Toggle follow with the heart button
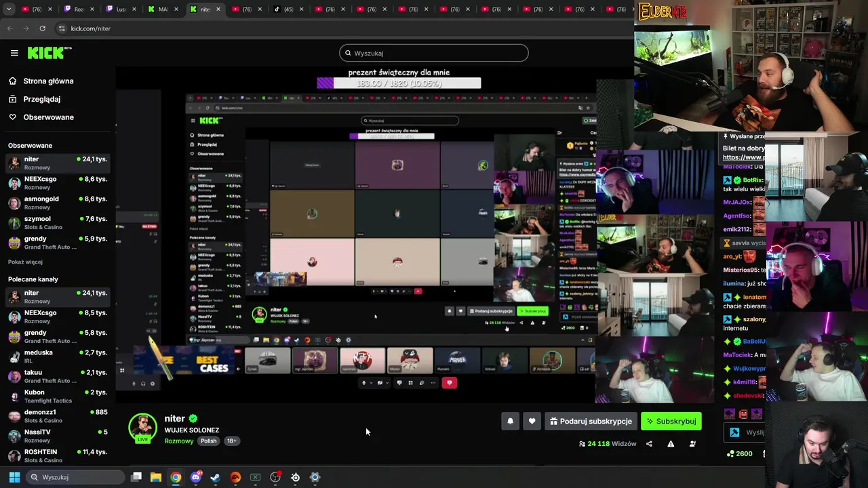The height and width of the screenshot is (488, 868). point(532,422)
